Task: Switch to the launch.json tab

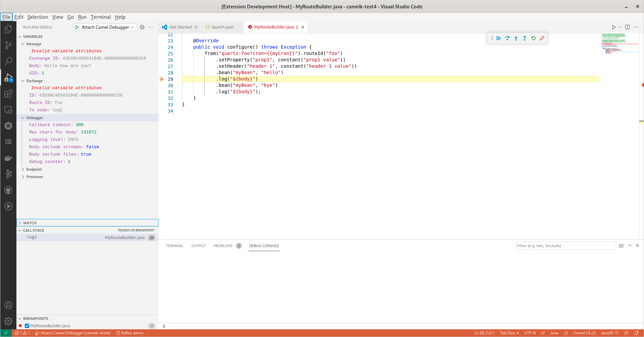Action: [222, 27]
